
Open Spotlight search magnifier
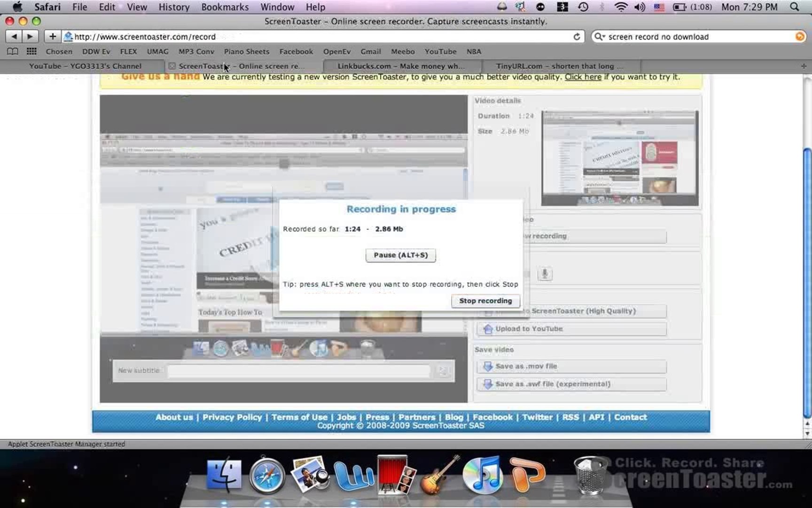coord(795,7)
